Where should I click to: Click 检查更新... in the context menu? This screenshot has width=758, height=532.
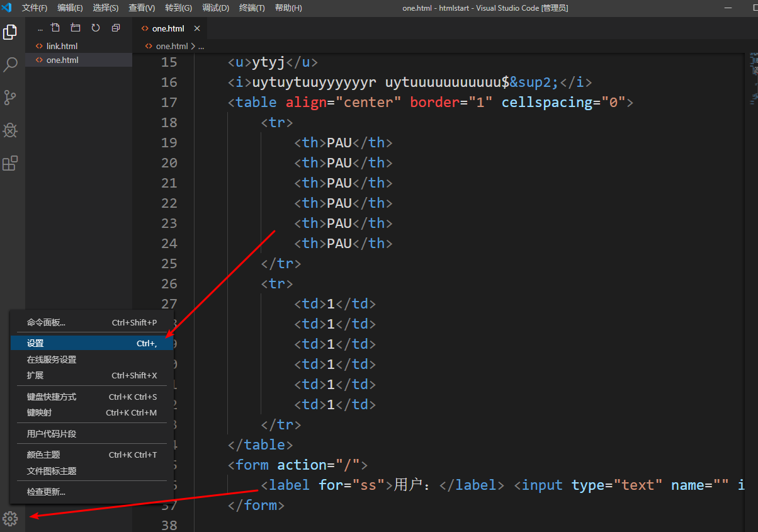point(92,492)
